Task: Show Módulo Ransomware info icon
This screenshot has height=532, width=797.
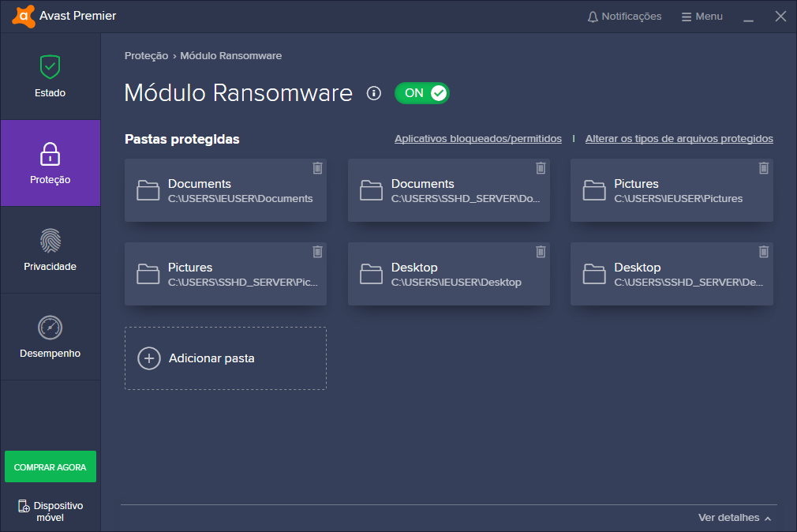Action: pyautogui.click(x=373, y=93)
